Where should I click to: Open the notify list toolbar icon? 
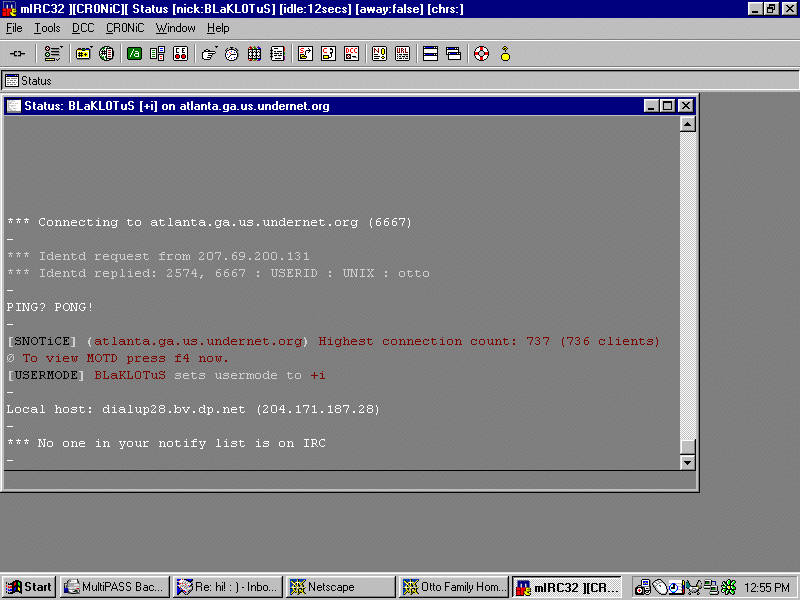tap(380, 54)
